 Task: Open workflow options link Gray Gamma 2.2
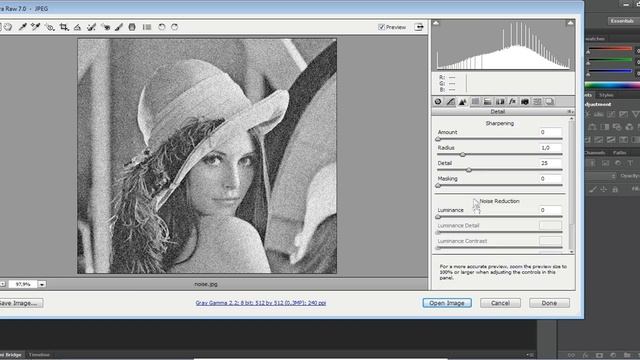pos(260,303)
